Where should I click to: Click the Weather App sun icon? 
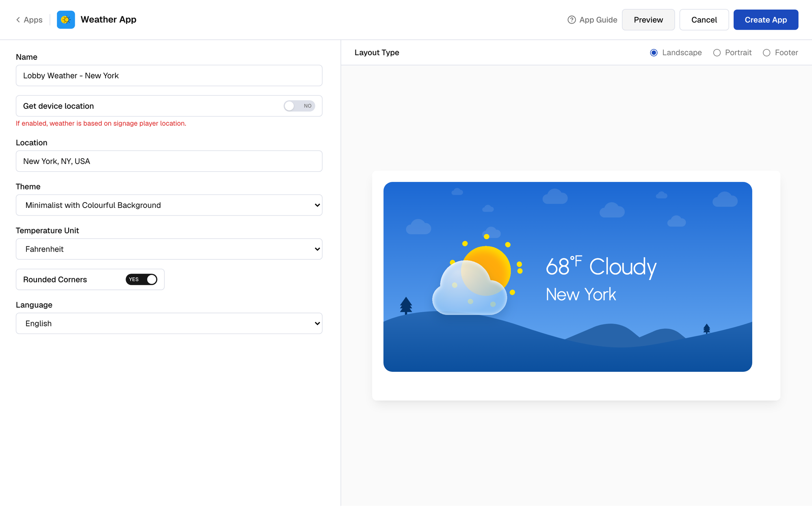pos(66,19)
